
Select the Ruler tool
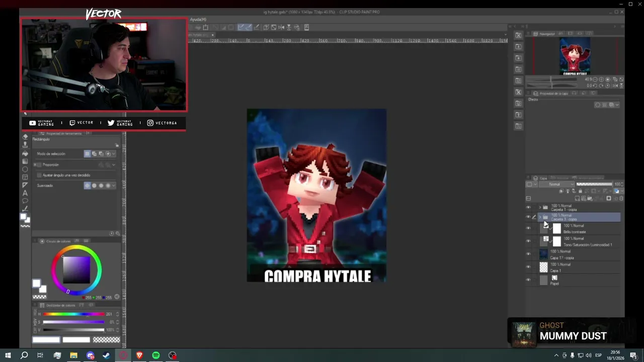(25, 185)
